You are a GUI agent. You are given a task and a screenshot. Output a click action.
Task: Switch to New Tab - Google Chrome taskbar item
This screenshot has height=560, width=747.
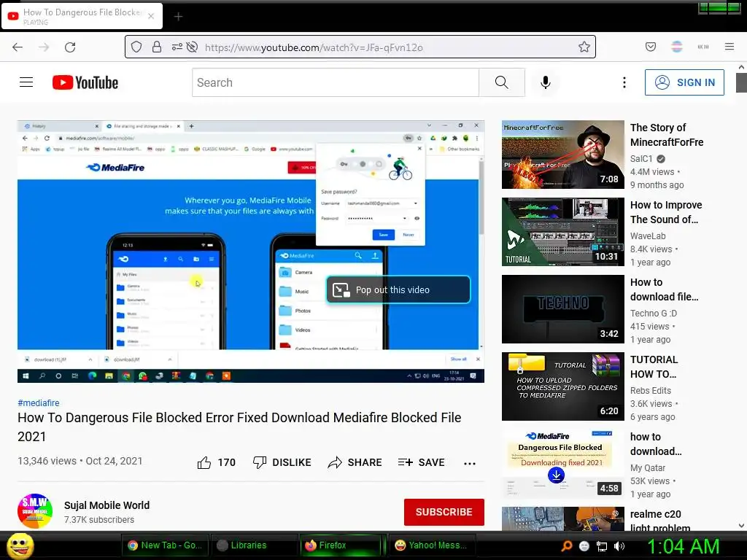click(165, 545)
